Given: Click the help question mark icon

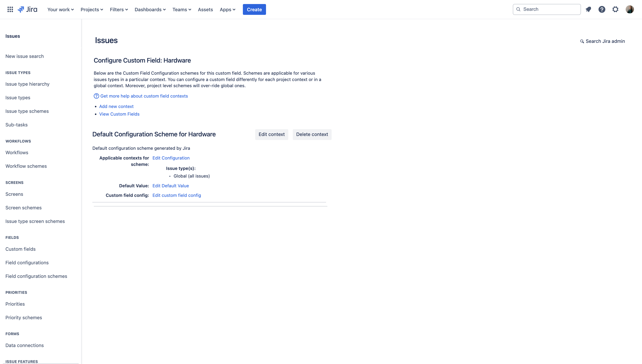Looking at the screenshot, I should click(x=602, y=9).
